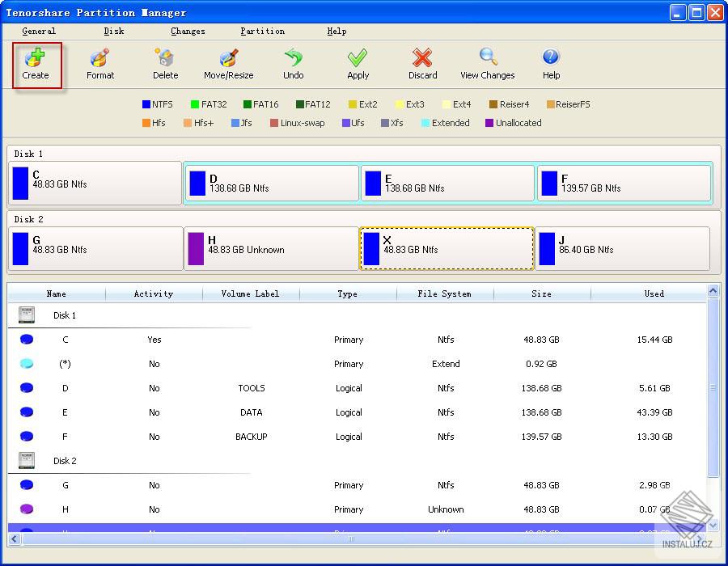Open the Changes menu
This screenshot has width=728, height=566.
[x=187, y=31]
